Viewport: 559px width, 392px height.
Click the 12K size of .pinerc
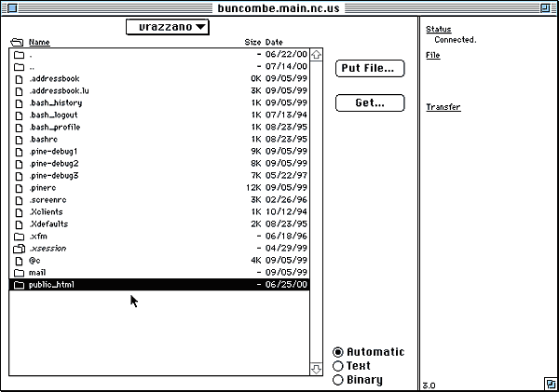(x=253, y=188)
